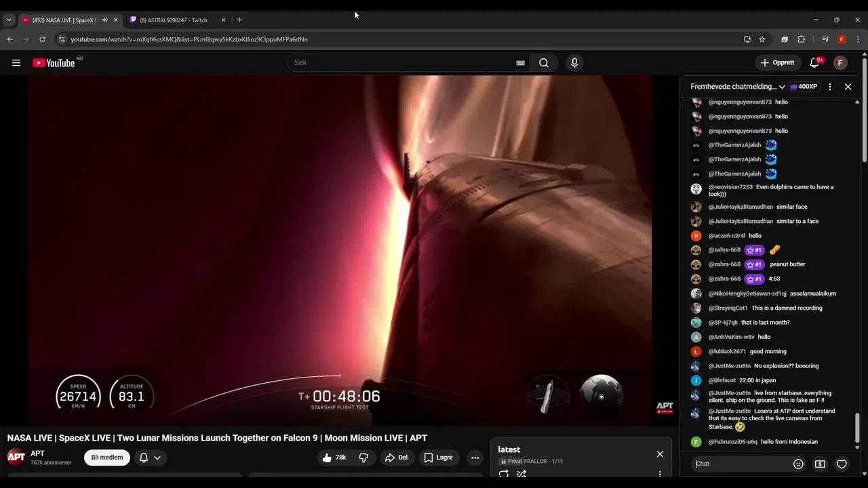Close the NASA LIVE tab
The image size is (868, 488).
pyautogui.click(x=115, y=20)
